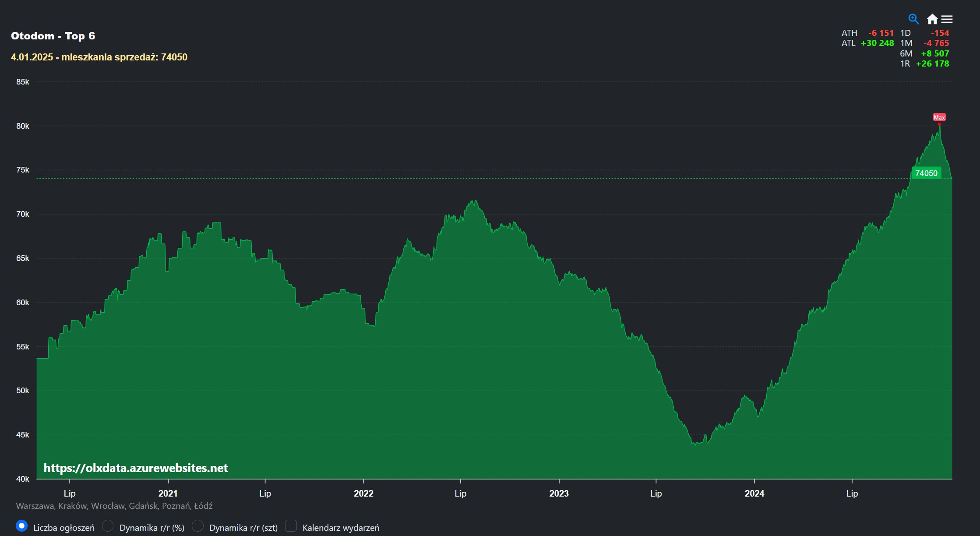Click the cities subtitle Warszawa, Kraków, Wrocław
Viewport: 980px width, 536px height.
[114, 506]
